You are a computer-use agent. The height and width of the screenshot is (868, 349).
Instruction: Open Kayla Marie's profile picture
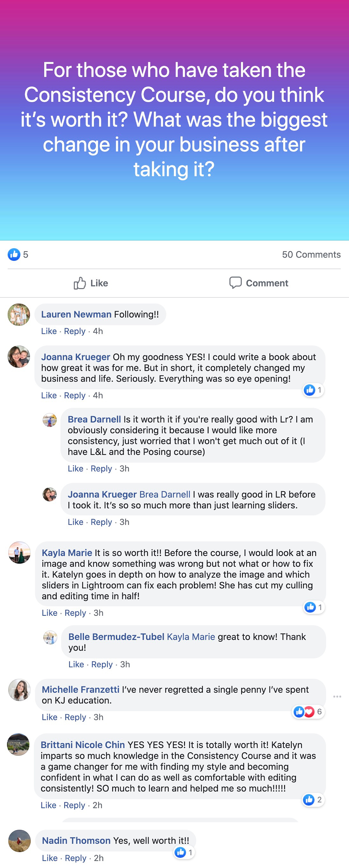[x=19, y=552]
